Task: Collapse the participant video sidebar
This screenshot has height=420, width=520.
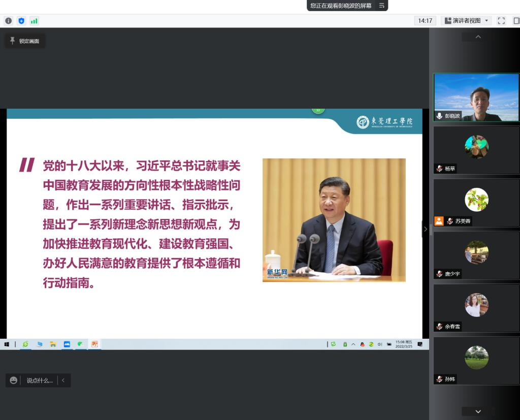Action: [x=426, y=229]
